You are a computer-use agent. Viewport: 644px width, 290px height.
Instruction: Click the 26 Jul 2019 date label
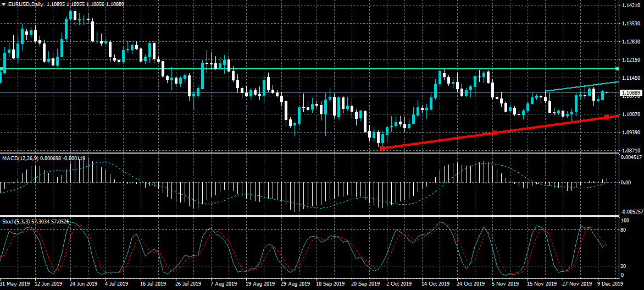click(x=188, y=284)
